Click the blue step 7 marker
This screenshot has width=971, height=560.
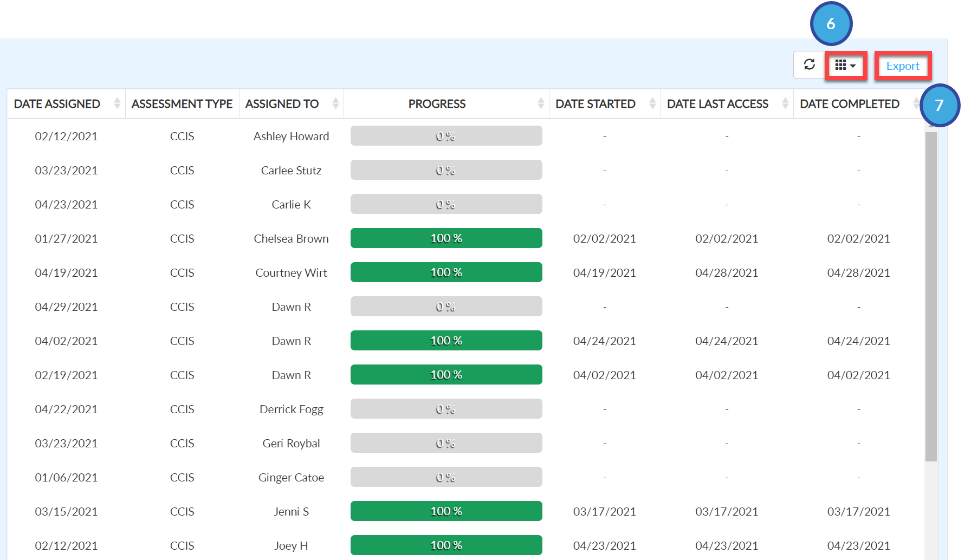(939, 105)
